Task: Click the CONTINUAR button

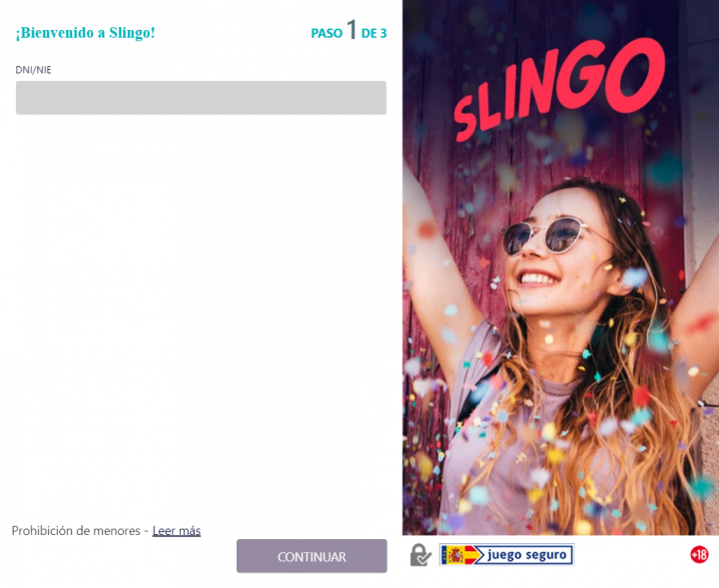Action: pyautogui.click(x=312, y=556)
